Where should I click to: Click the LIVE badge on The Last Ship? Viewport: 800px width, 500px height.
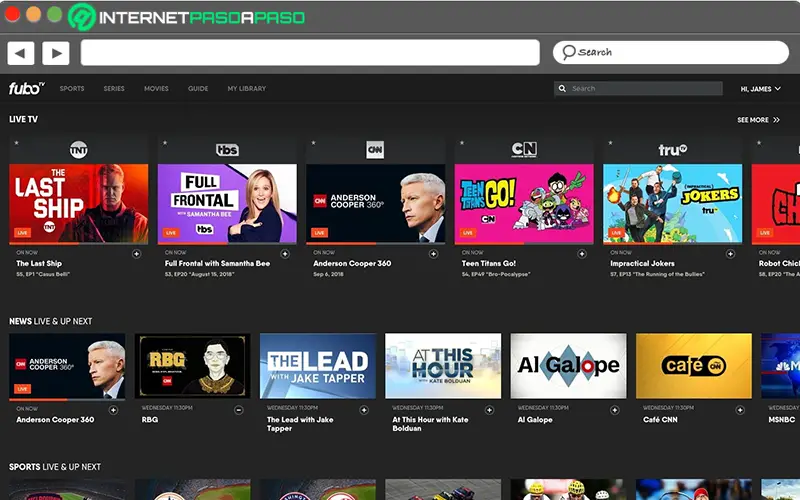pos(22,233)
